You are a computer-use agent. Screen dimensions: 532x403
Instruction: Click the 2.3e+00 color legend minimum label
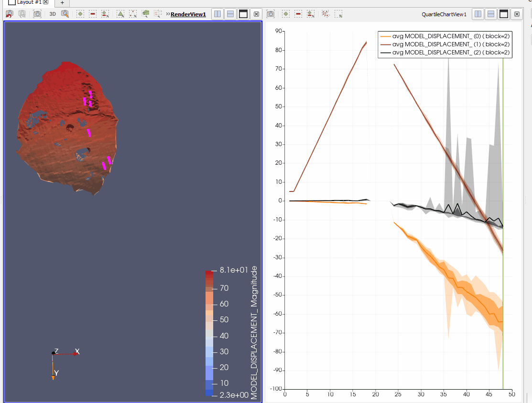(234, 395)
